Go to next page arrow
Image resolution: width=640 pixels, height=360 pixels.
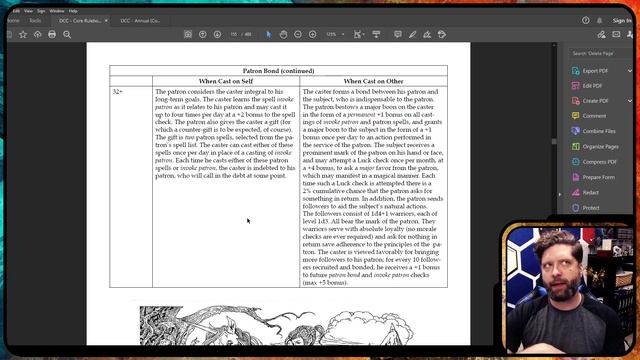tap(217, 35)
